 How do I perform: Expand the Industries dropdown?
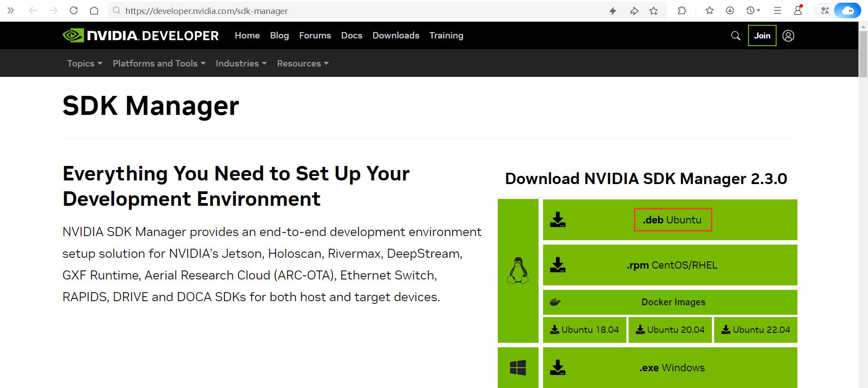[241, 63]
